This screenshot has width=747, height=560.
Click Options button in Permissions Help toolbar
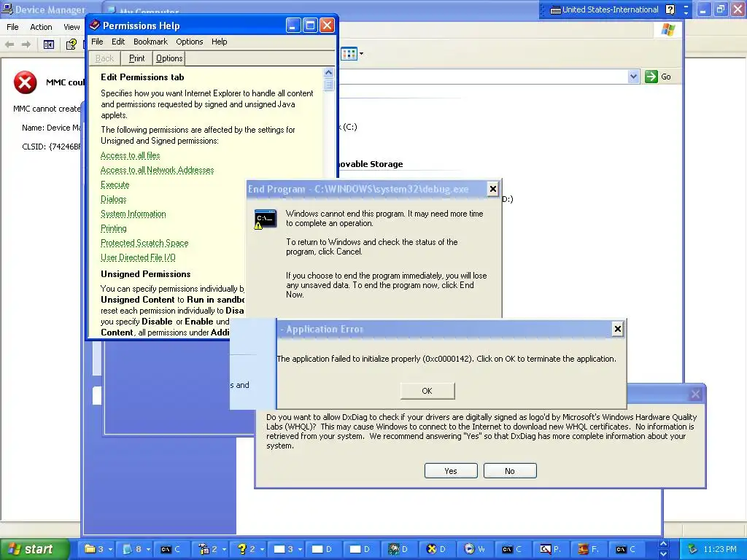pos(169,58)
